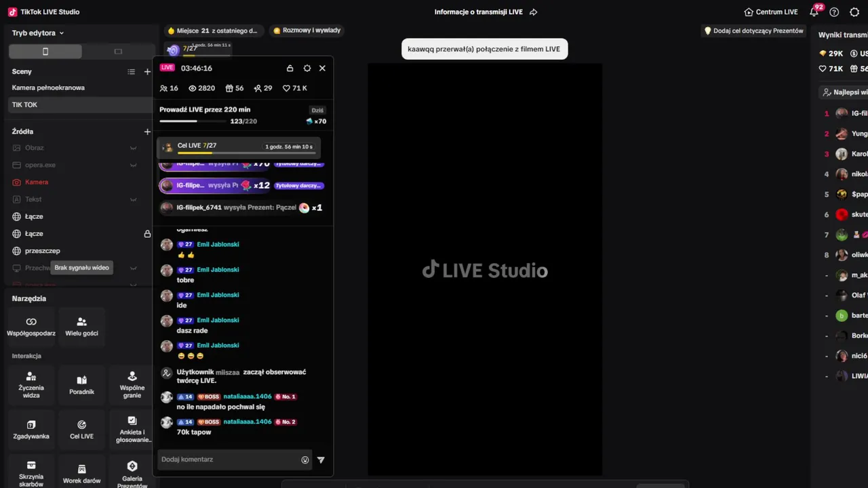
Task: Click the TikTok logo in title bar
Action: click(12, 12)
